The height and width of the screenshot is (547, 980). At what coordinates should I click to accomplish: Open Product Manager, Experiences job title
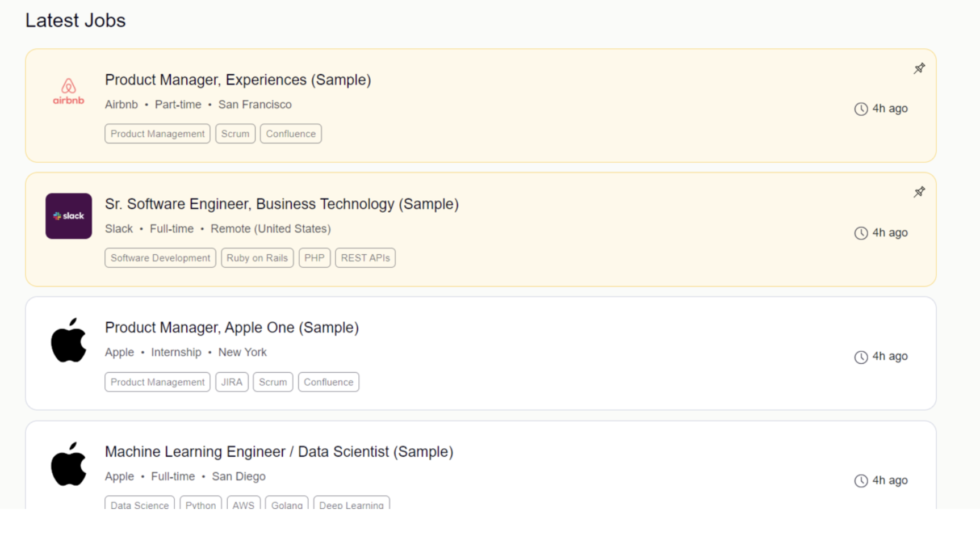(x=238, y=80)
